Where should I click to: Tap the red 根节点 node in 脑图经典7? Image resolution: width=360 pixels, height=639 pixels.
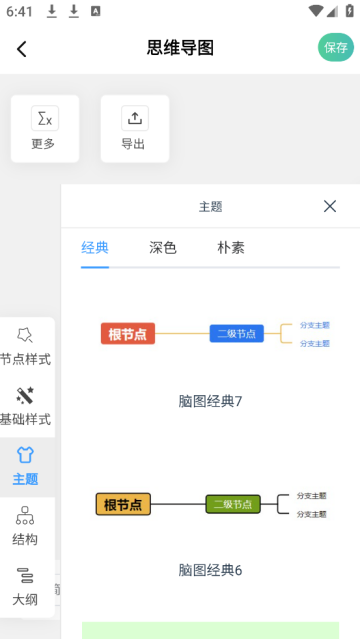click(x=128, y=334)
